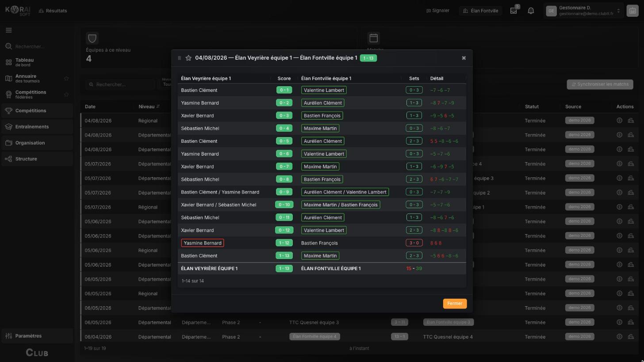Star the Annuaire des tournois entry
The width and height of the screenshot is (644, 362).
(66, 79)
